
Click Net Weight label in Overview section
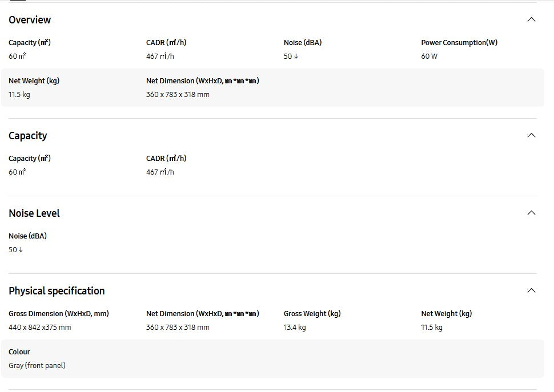[x=34, y=81]
